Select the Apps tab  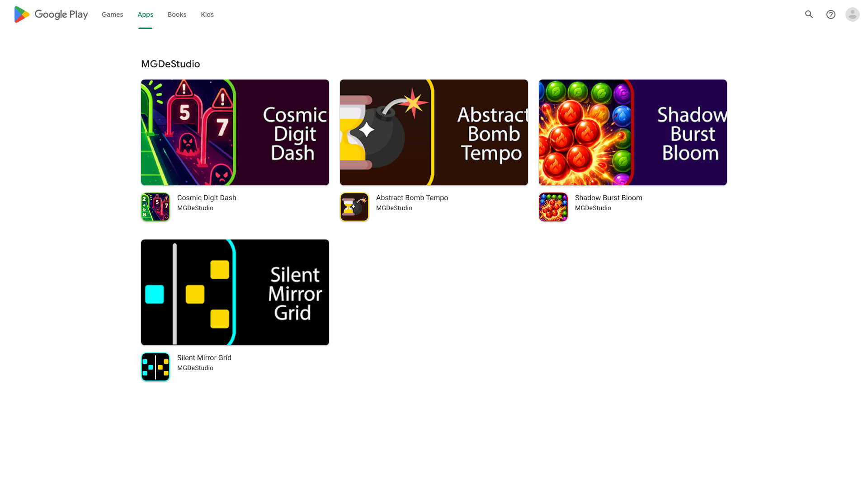[145, 14]
